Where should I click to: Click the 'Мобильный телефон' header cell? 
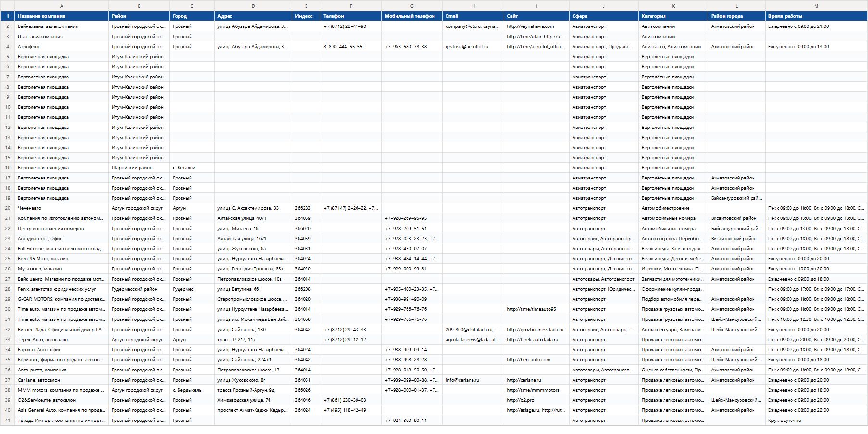click(x=412, y=16)
